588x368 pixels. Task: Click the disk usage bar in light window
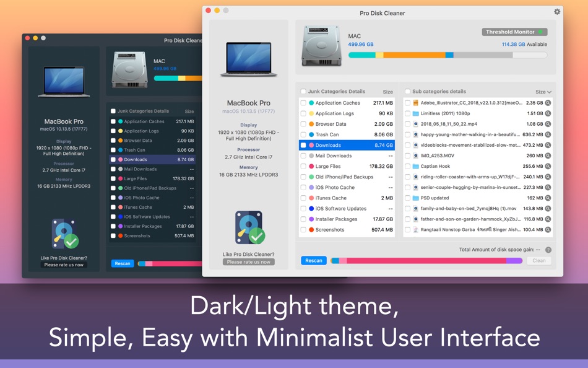coord(447,55)
